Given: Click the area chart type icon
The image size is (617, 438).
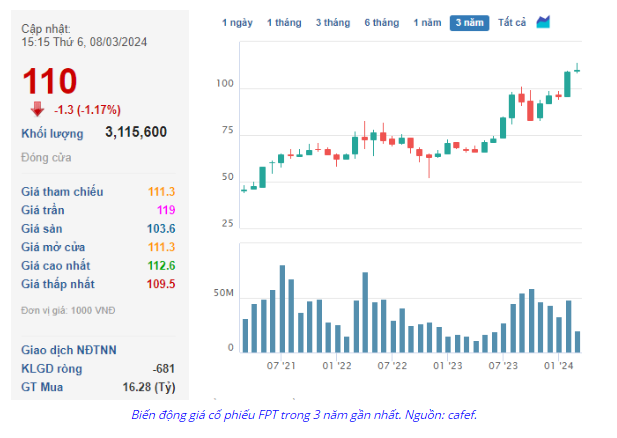Looking at the screenshot, I should [543, 22].
